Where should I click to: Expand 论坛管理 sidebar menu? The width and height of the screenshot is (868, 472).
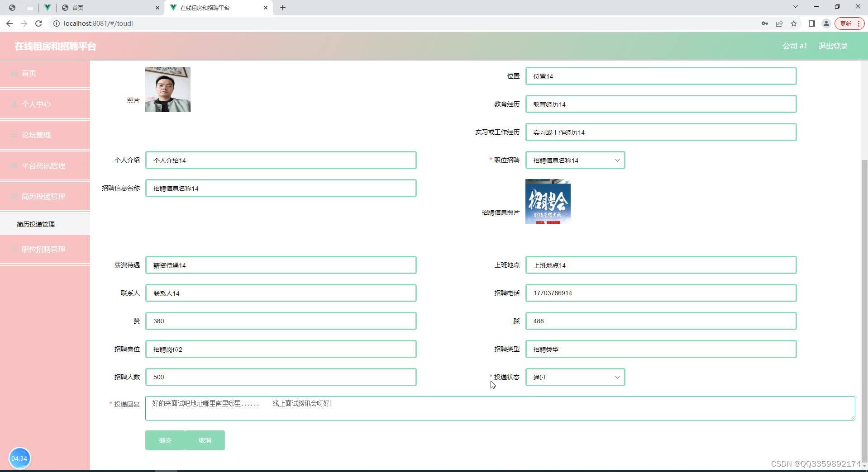[x=45, y=135]
